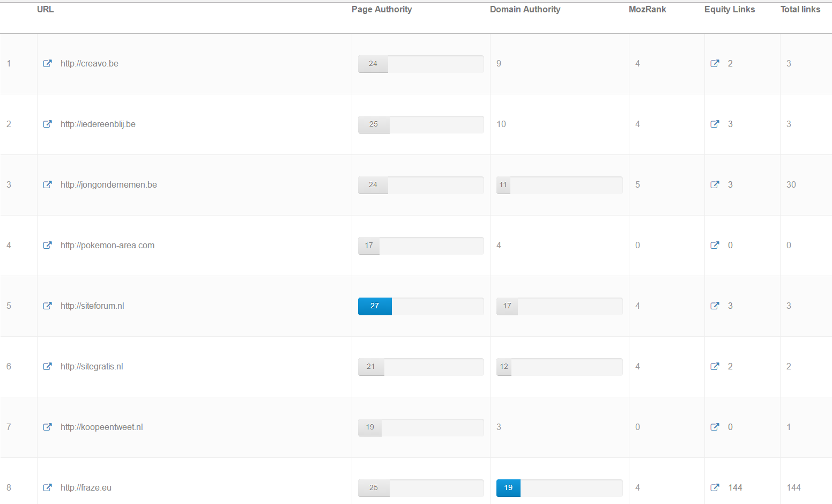Click equity links icon in creavo.be row
832x504 pixels.
[715, 63]
